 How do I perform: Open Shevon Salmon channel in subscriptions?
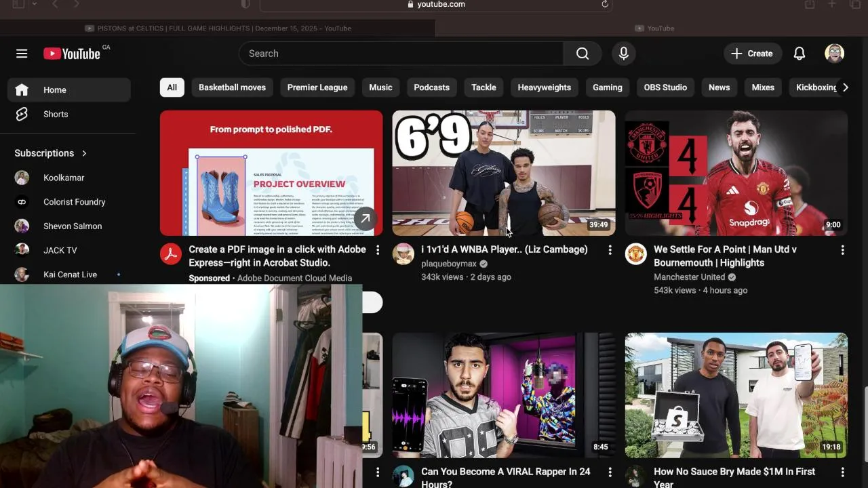(69, 226)
